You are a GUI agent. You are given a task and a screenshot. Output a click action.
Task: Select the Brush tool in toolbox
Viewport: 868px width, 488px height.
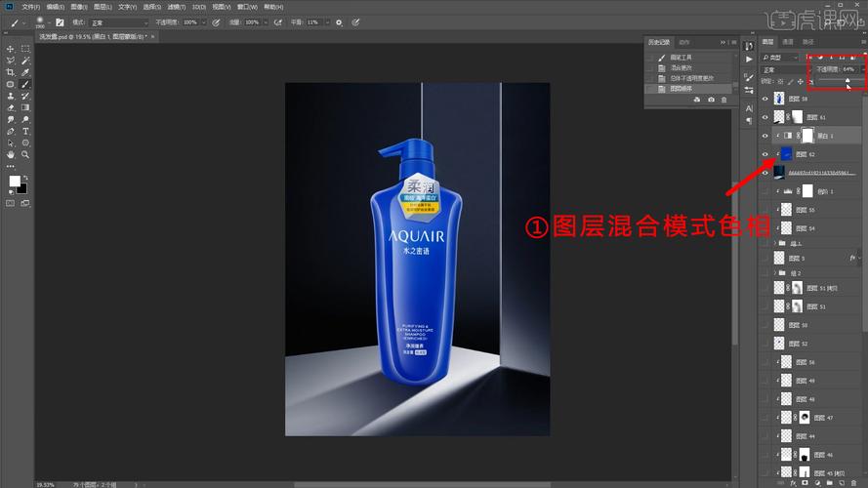tap(25, 84)
